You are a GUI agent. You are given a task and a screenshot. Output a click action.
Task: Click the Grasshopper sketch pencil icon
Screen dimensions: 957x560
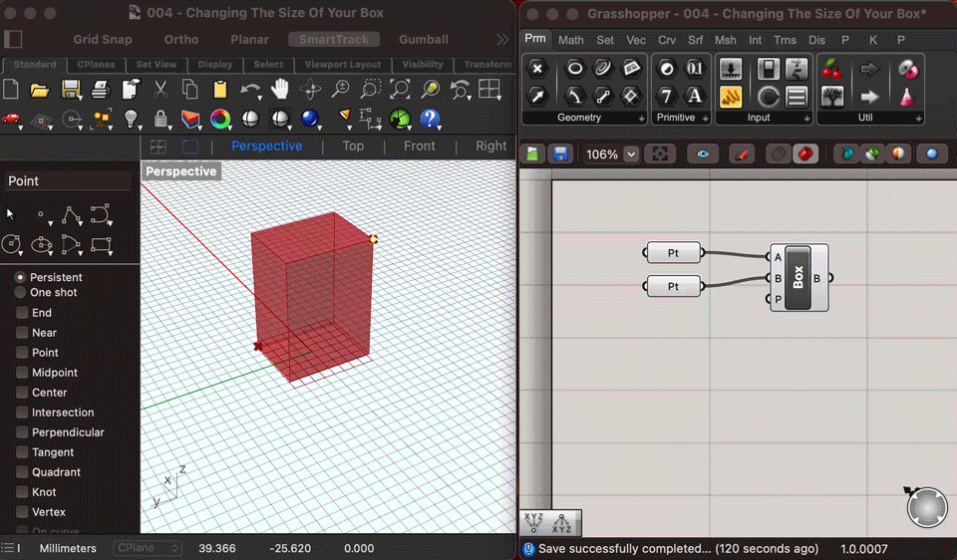[741, 154]
